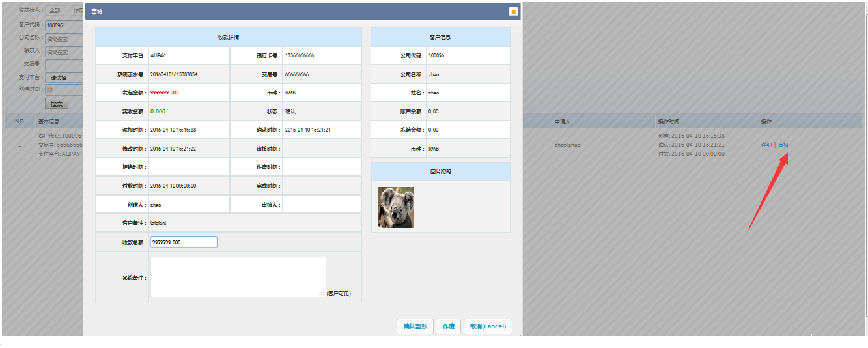Screen dimensions: 868x348
Task: Click the 收款详情 section header
Action: point(228,37)
